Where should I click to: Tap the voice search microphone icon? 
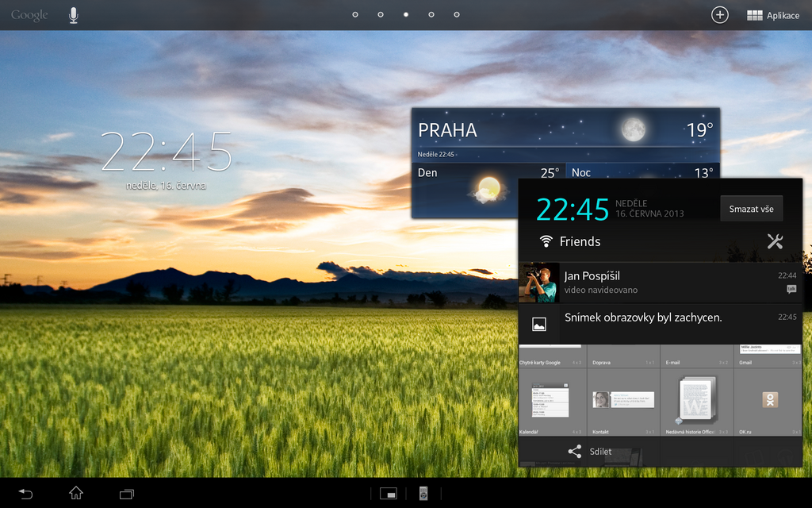[x=73, y=14]
